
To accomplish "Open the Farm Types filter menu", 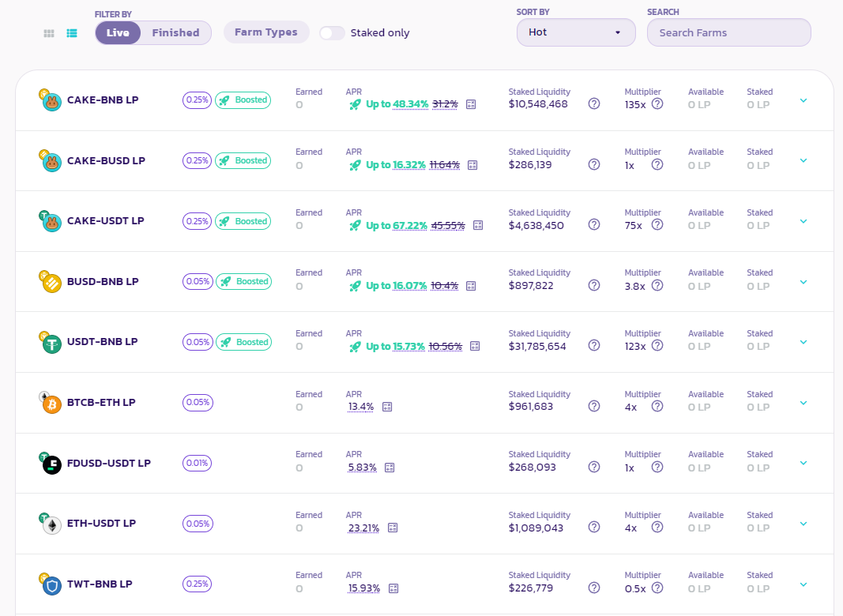I will 266,32.
